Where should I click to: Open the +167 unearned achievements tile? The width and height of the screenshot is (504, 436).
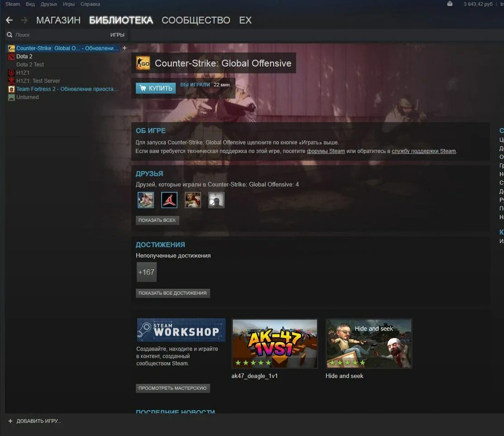147,272
